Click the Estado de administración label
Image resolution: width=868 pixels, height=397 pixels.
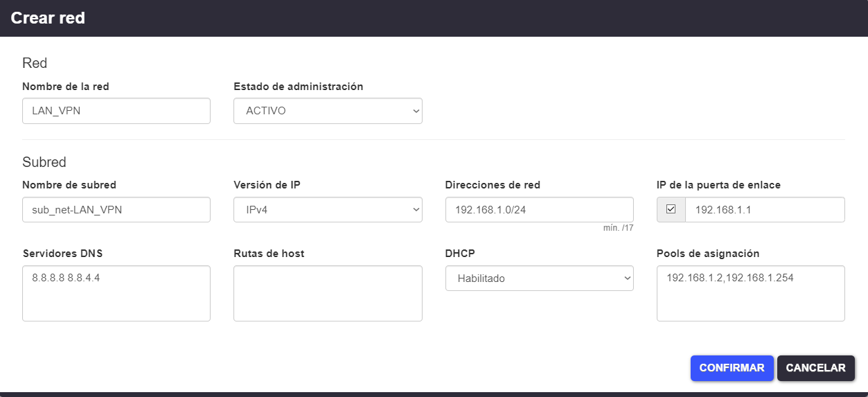coord(298,87)
